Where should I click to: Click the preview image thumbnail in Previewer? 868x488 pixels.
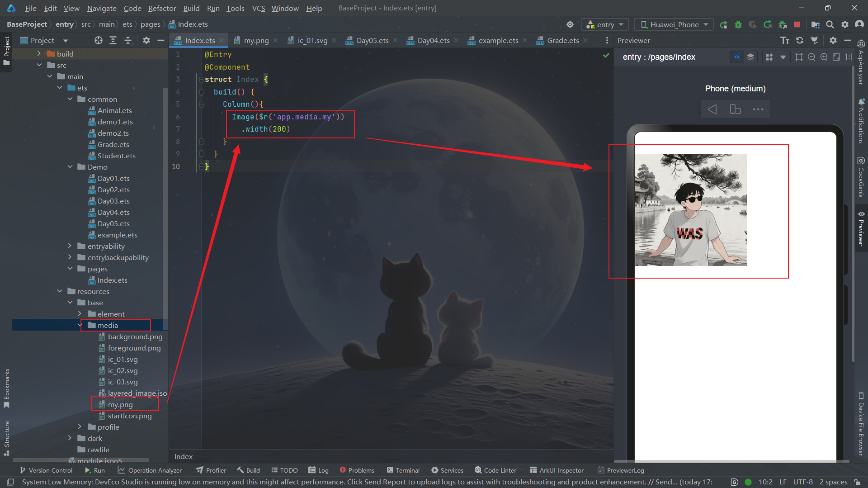[690, 209]
